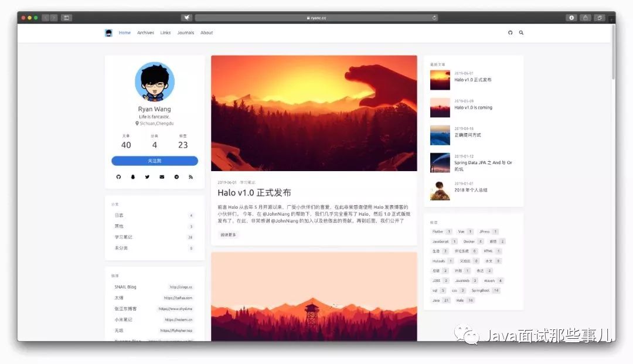Open recent post Halo v1.0 is coming

click(x=473, y=108)
